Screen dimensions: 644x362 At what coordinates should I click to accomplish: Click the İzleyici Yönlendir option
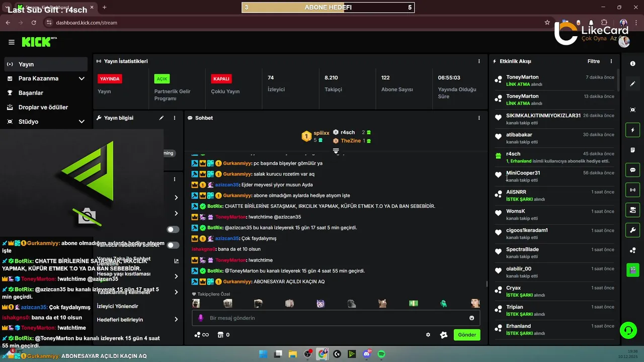click(117, 306)
